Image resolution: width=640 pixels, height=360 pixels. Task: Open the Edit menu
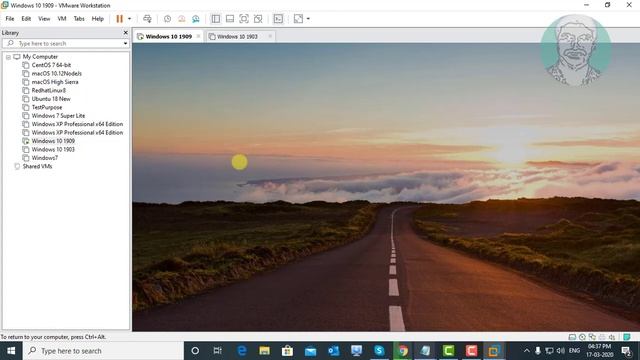click(x=26, y=19)
